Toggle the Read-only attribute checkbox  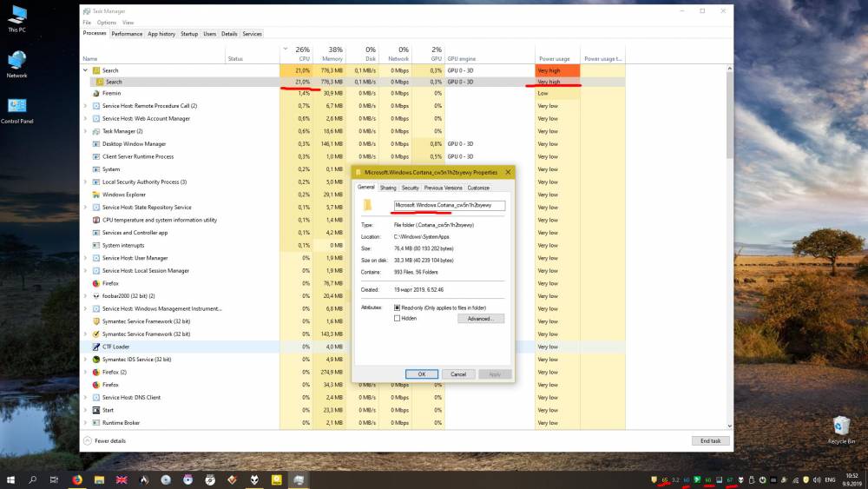click(x=397, y=308)
